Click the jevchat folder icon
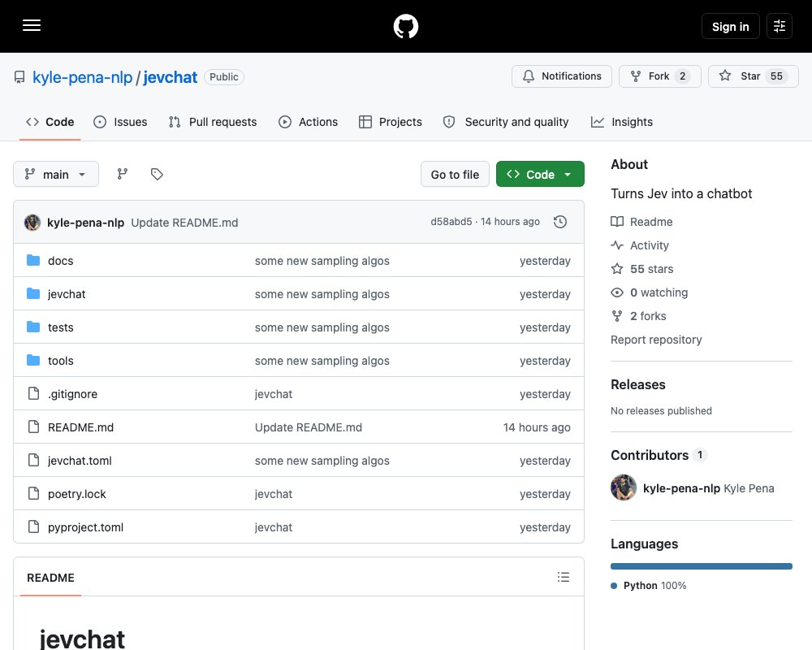This screenshot has width=812, height=650. 33,293
